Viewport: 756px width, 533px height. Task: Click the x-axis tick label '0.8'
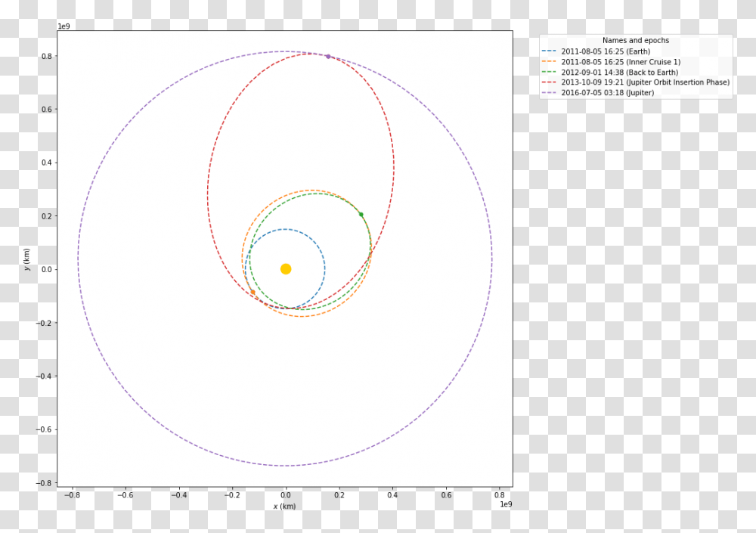[500, 495]
